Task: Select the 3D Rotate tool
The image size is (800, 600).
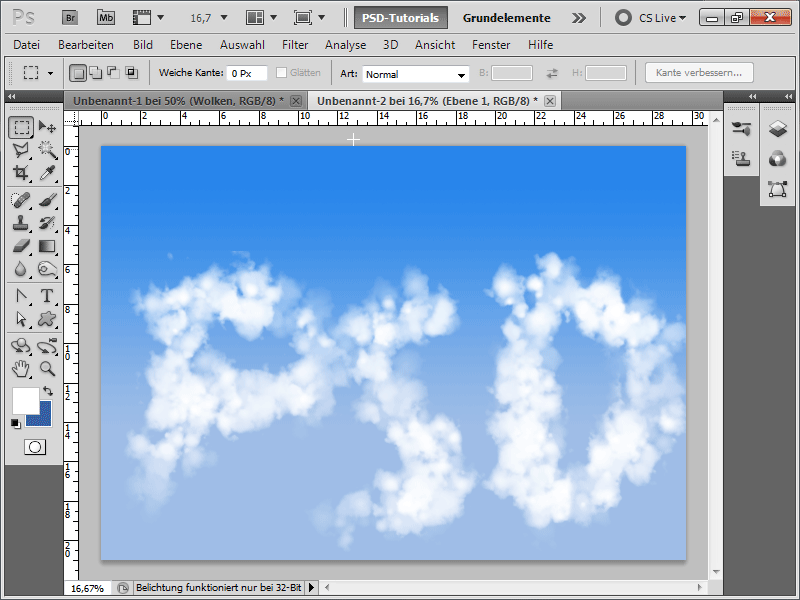Action: [21, 346]
